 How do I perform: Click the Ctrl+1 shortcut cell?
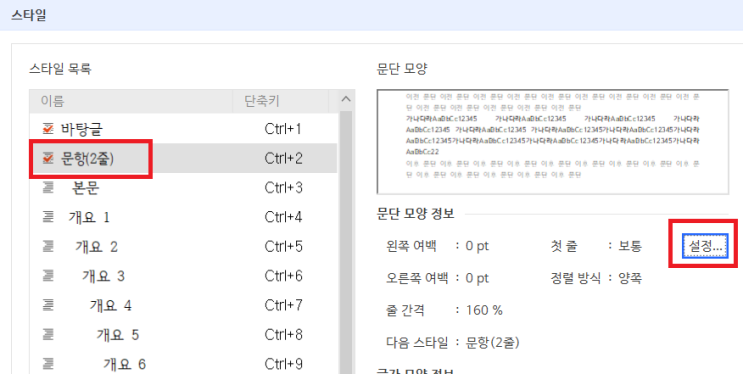[x=283, y=129]
